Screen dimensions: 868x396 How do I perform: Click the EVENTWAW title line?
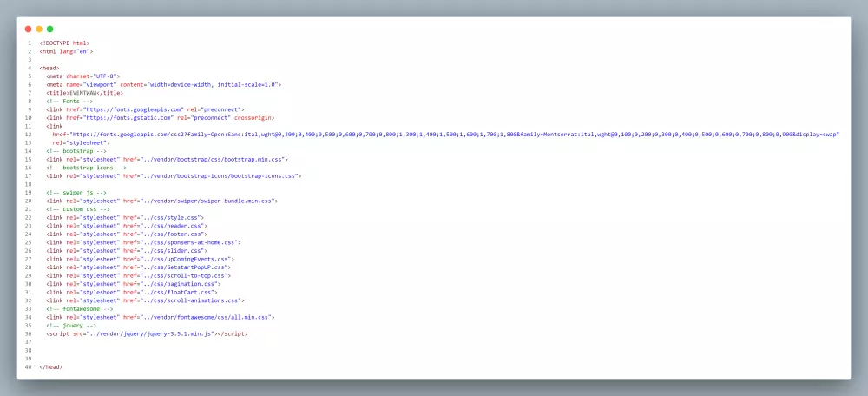tap(85, 93)
